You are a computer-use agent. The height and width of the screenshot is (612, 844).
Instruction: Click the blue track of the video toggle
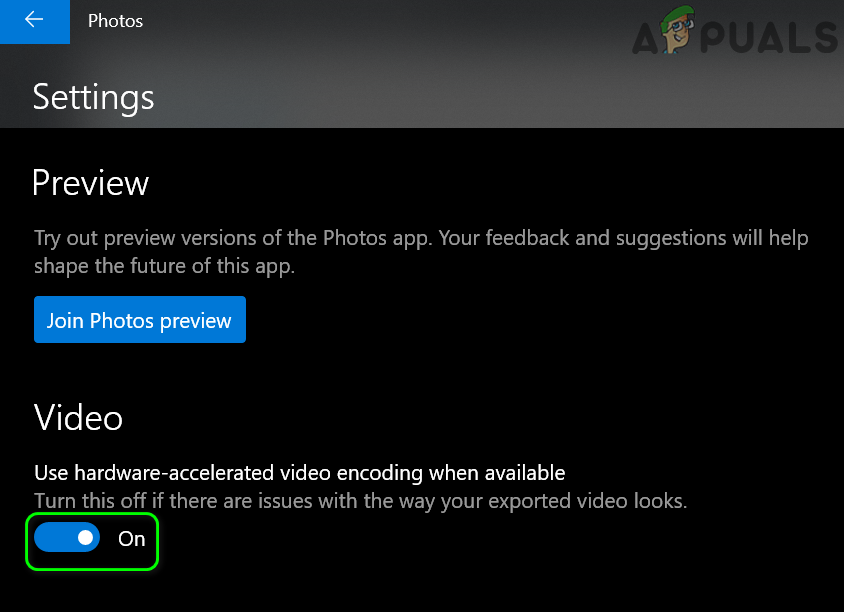[52, 538]
